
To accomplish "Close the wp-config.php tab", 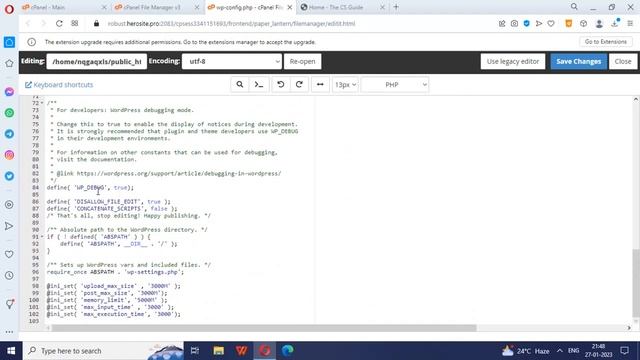I will (289, 7).
